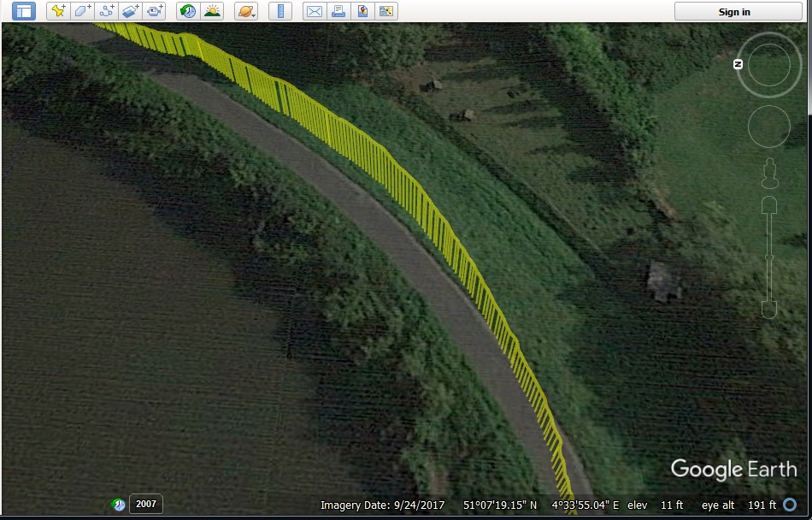Click the Imagery Date: 9/24/2017 text
Image resolution: width=812 pixels, height=520 pixels.
[382, 505]
